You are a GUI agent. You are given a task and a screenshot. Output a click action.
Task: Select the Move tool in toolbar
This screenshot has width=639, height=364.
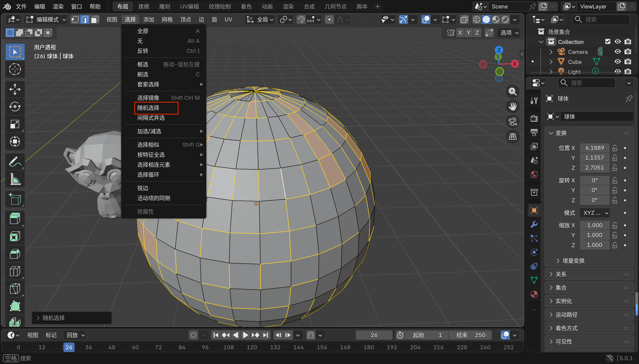[x=15, y=89]
